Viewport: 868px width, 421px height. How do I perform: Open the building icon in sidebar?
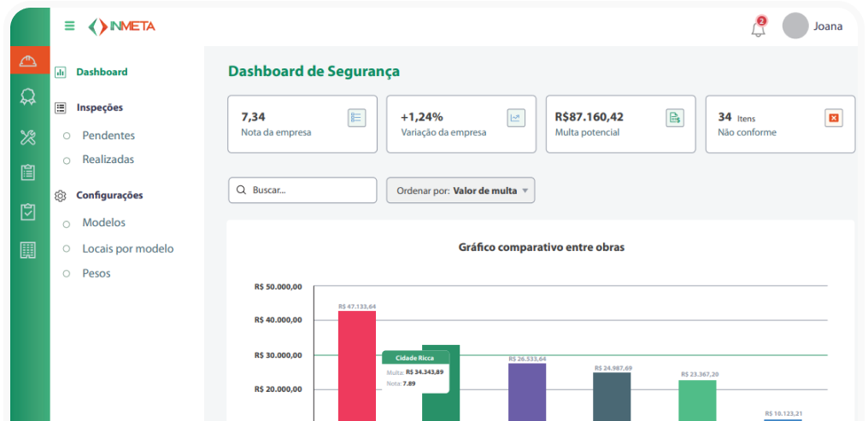(28, 250)
